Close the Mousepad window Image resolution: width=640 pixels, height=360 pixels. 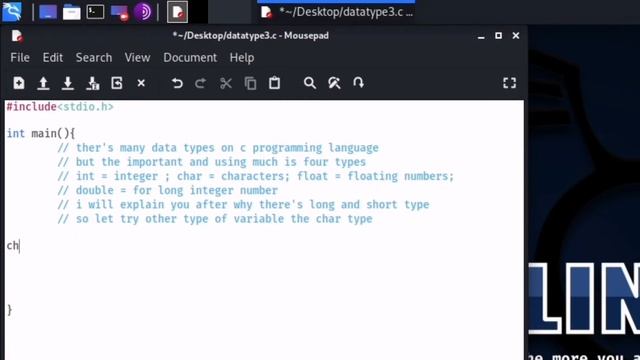516,36
